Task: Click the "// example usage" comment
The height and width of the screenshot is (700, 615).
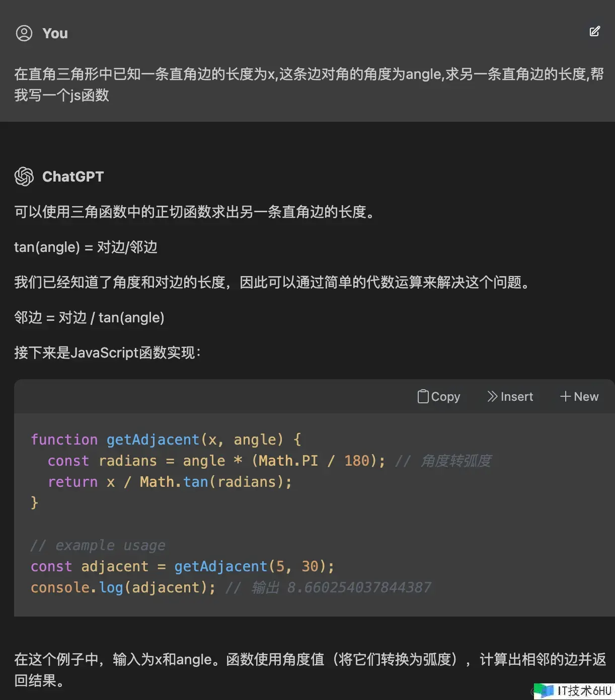Action: pos(98,545)
